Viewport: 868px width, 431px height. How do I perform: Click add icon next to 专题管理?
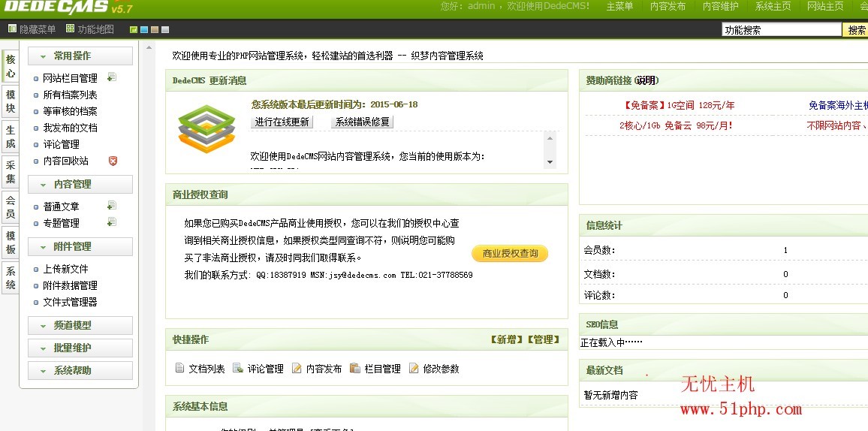111,222
